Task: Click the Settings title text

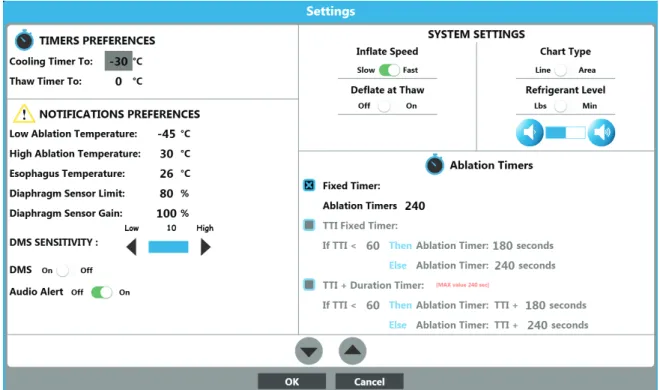Action: click(x=330, y=11)
